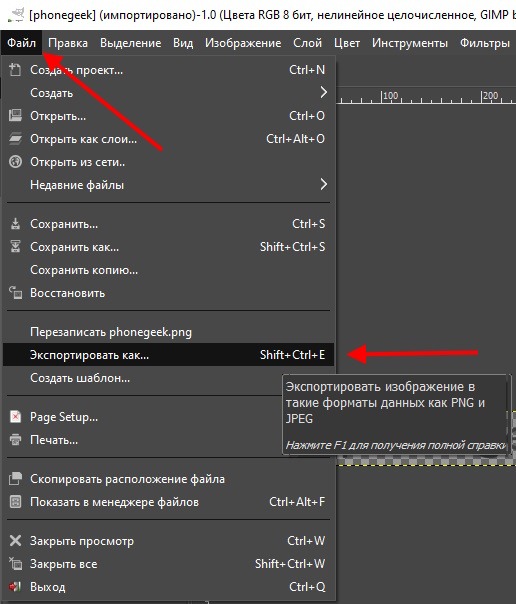Click the exit icon beside Выход

(15, 587)
